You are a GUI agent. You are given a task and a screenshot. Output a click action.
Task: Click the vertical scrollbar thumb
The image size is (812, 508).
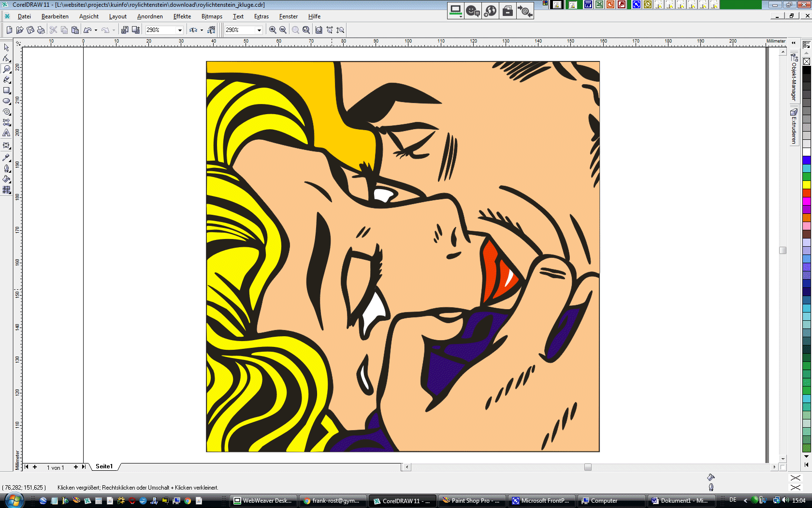783,250
